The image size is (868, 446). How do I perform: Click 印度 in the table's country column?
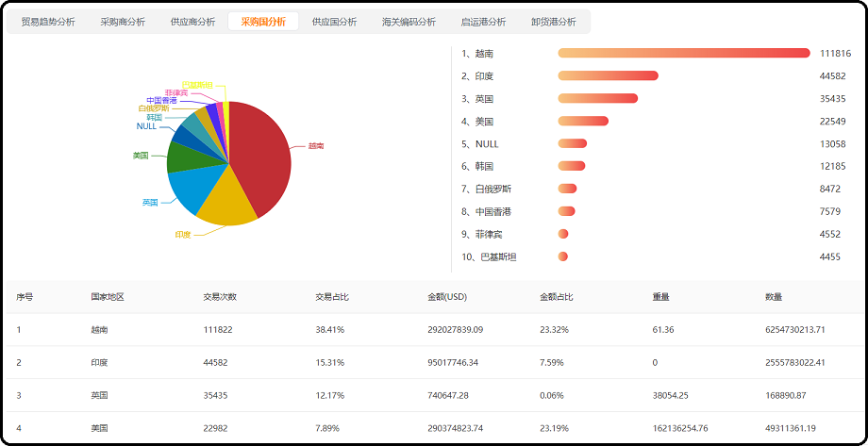click(99, 363)
